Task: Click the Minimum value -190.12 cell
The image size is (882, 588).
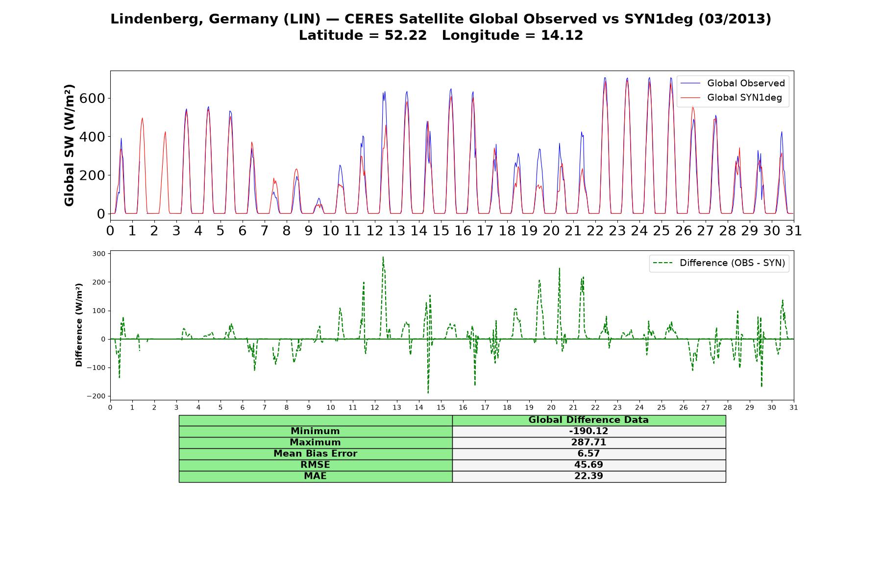Action: (x=589, y=431)
